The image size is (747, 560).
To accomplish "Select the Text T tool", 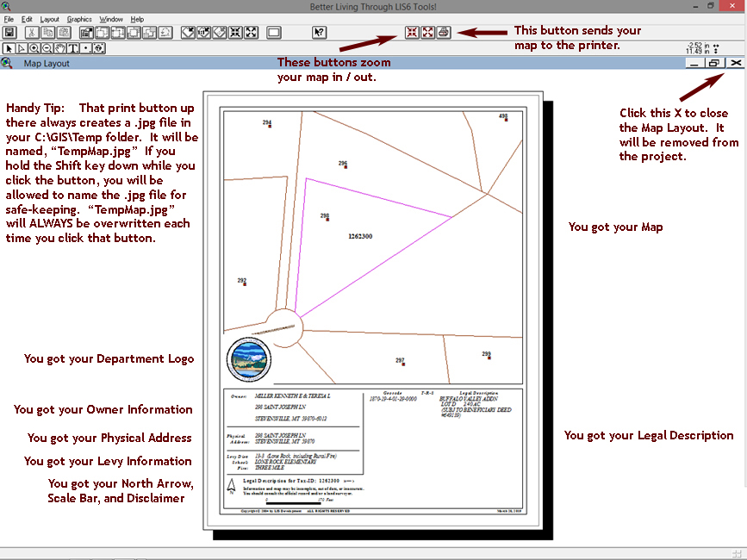I will point(73,48).
